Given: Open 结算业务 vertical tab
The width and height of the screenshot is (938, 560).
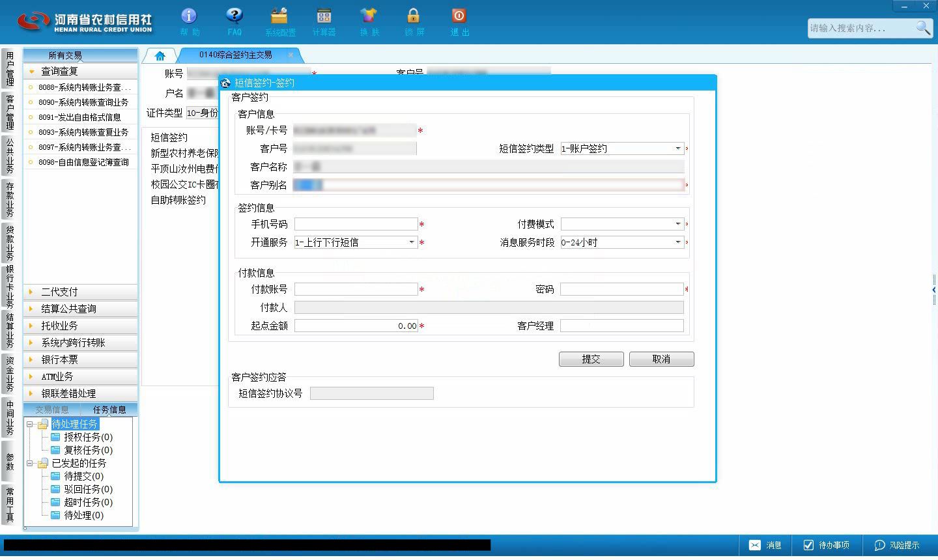Looking at the screenshot, I should (x=10, y=330).
